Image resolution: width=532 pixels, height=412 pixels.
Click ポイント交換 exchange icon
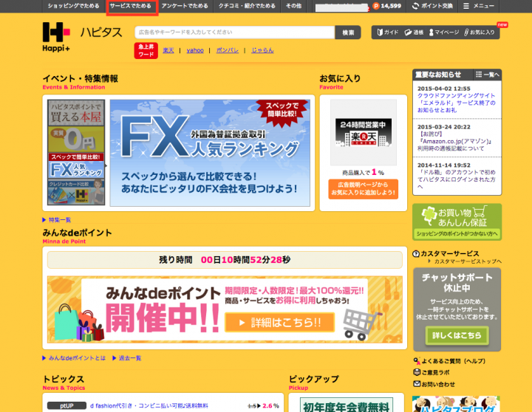coord(432,6)
